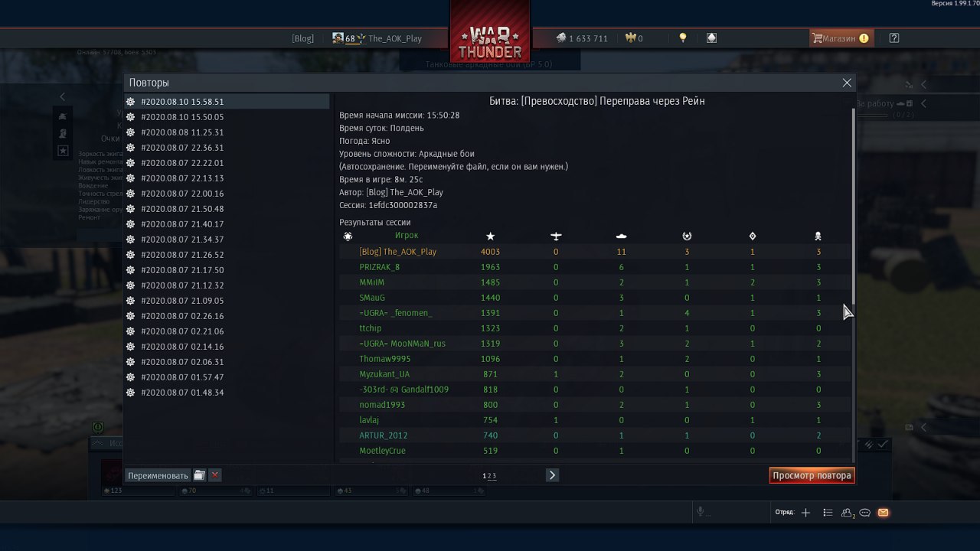Screen dimensions: 980x551
Task: Select replay #2020.08.07 02.26.16
Action: coord(227,316)
